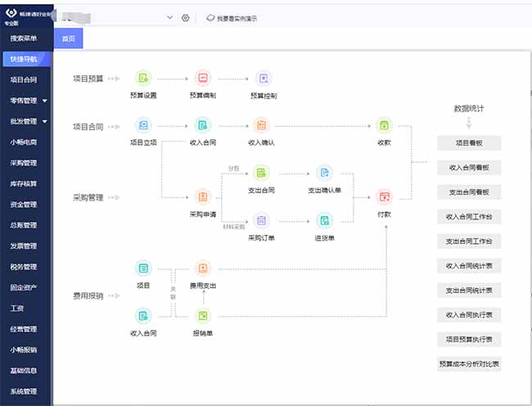Open the 付款 payment icon

(x=385, y=196)
